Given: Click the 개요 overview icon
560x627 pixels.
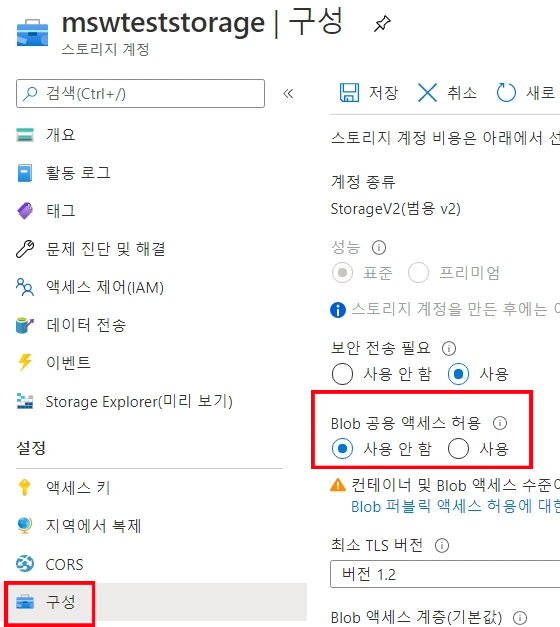Looking at the screenshot, I should pyautogui.click(x=25, y=135).
